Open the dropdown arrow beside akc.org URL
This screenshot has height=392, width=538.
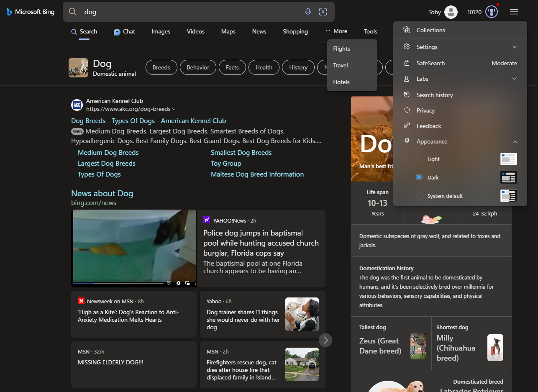[174, 109]
